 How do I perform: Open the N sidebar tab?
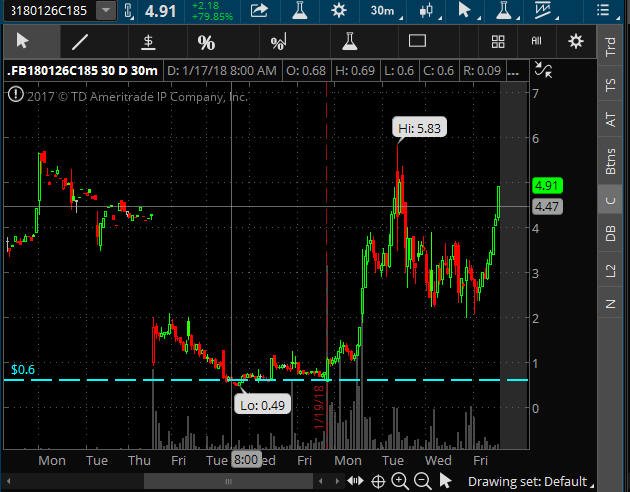[610, 303]
